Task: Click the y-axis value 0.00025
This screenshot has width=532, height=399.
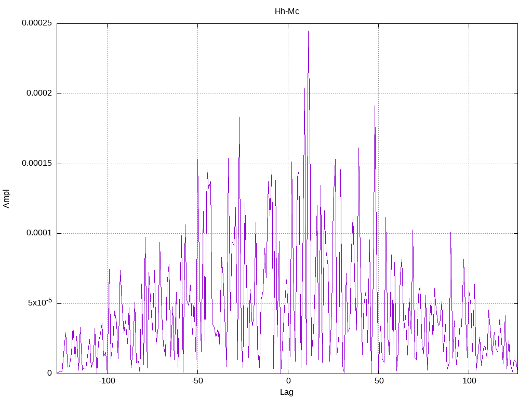Action: pos(37,23)
